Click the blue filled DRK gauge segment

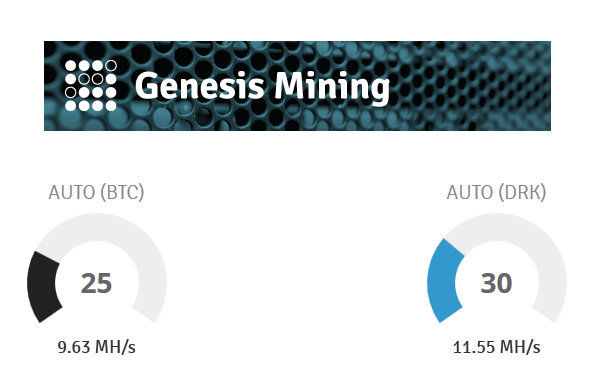click(x=444, y=281)
